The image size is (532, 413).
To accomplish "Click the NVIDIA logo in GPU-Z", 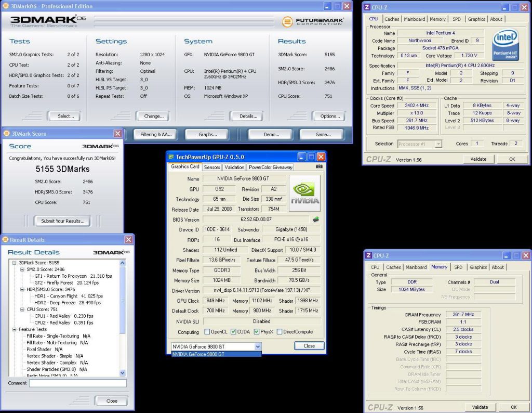I will point(304,193).
